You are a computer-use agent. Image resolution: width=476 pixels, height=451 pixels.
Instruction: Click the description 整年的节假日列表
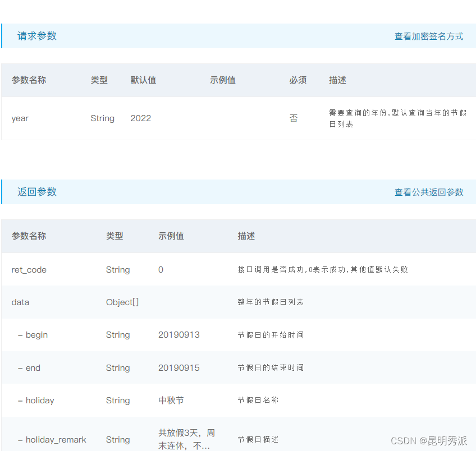(x=271, y=302)
